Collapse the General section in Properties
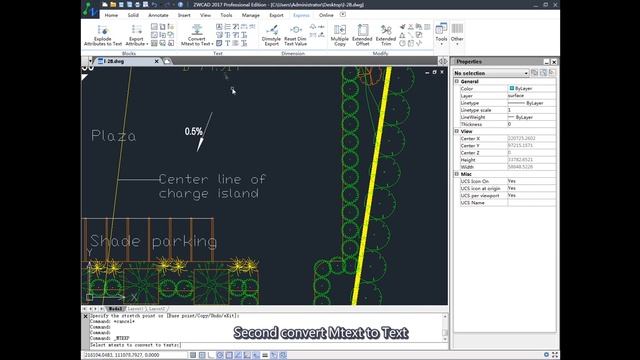The width and height of the screenshot is (640, 360). coord(457,81)
